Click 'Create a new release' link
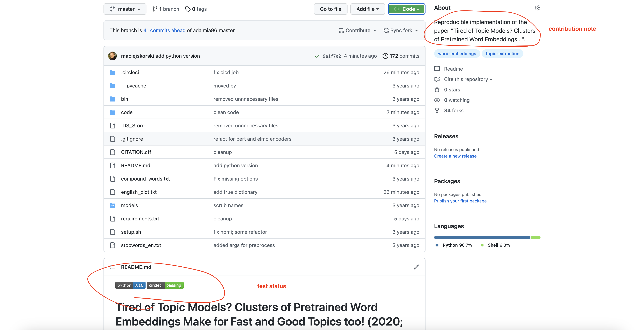 (456, 156)
